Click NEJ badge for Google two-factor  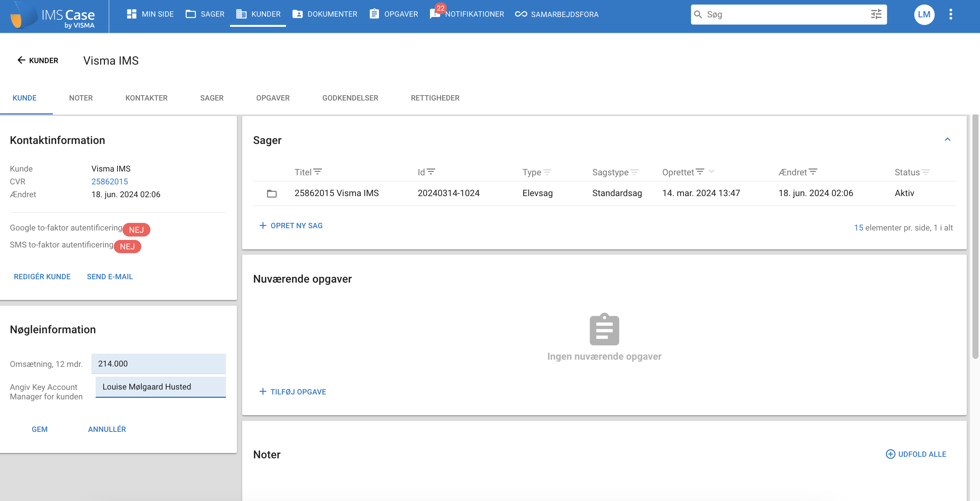click(x=136, y=230)
